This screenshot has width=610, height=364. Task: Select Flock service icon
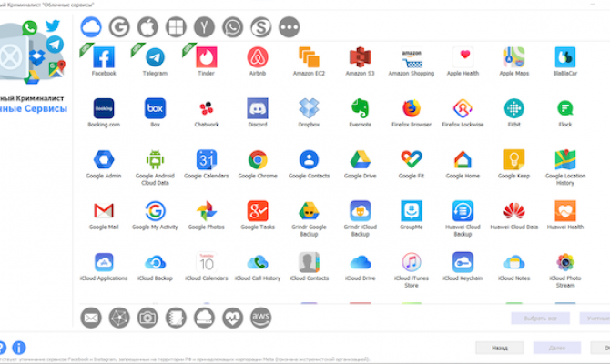click(x=565, y=108)
